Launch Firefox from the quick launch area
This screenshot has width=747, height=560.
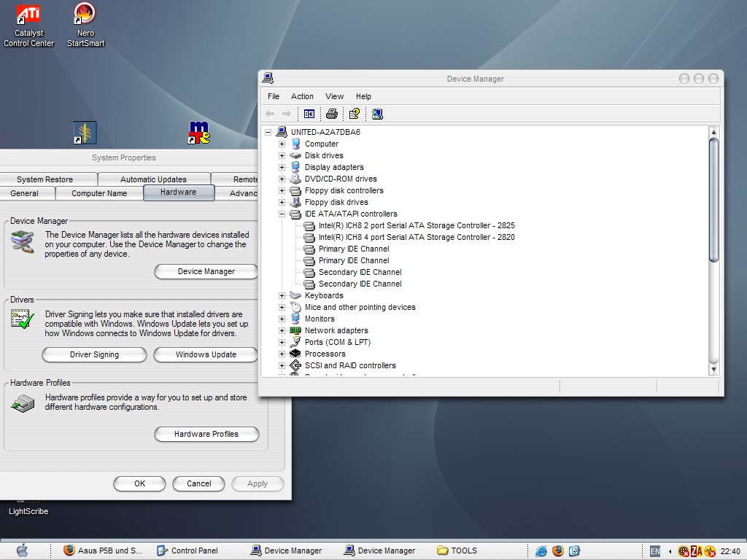coord(558,551)
